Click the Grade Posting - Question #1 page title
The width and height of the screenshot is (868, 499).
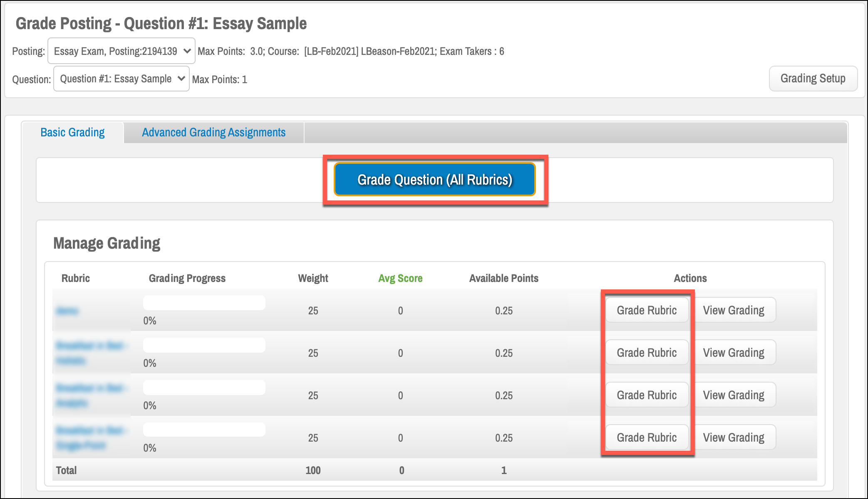pyautogui.click(x=161, y=23)
